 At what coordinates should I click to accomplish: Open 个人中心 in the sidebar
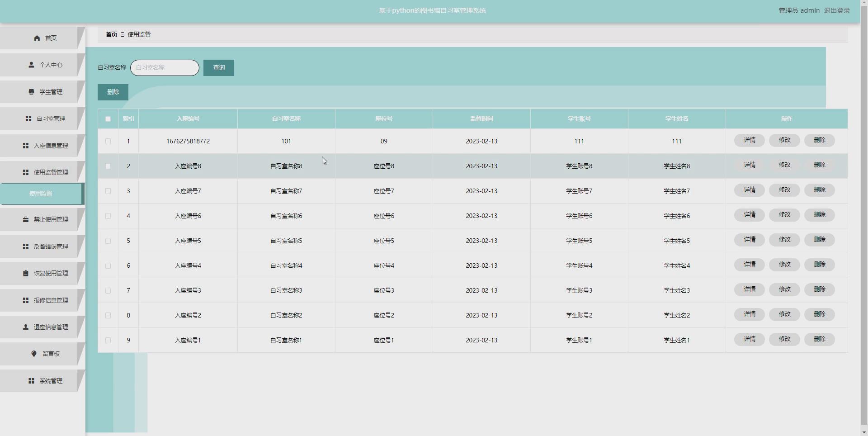tap(42, 65)
